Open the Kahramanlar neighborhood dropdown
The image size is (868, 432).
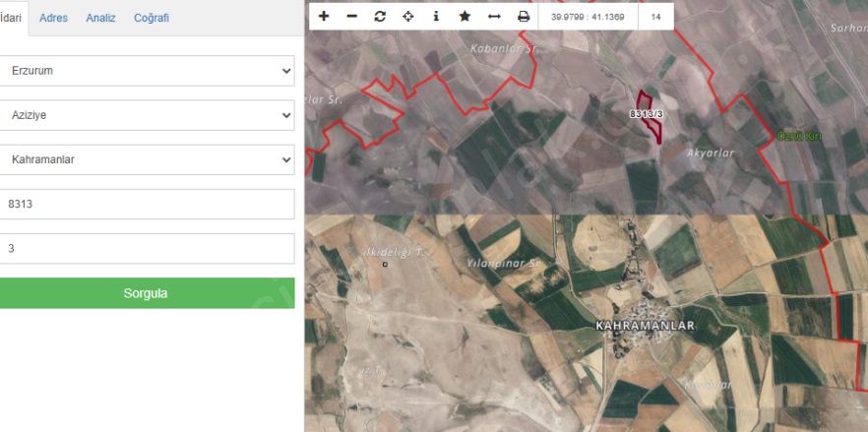click(x=148, y=159)
